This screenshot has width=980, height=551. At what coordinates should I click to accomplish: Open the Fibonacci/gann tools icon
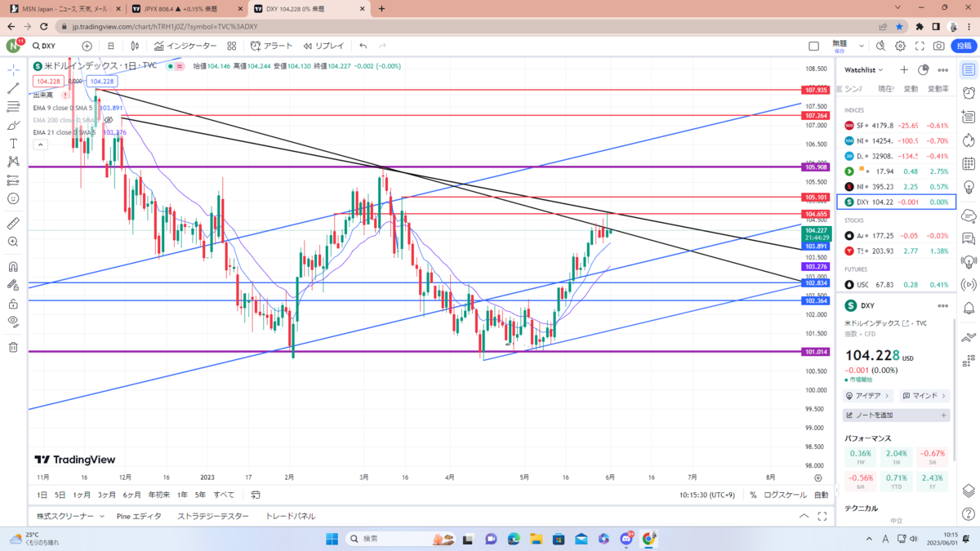click(x=13, y=107)
